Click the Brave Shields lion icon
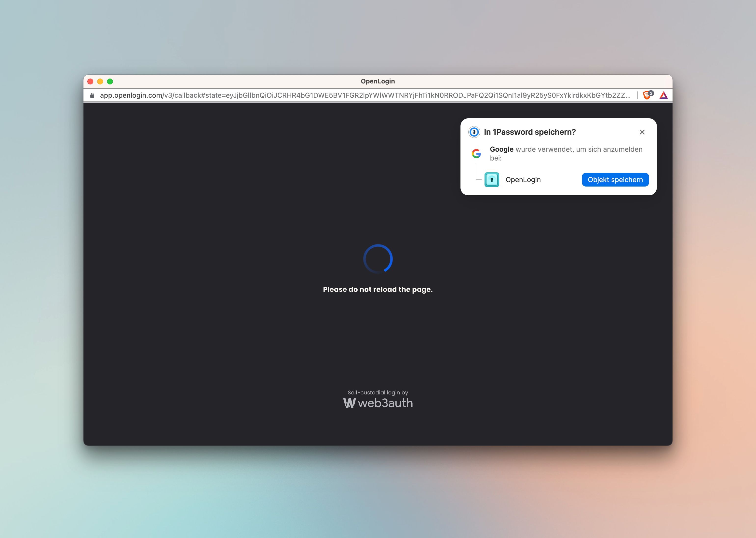The image size is (756, 538). 647,95
